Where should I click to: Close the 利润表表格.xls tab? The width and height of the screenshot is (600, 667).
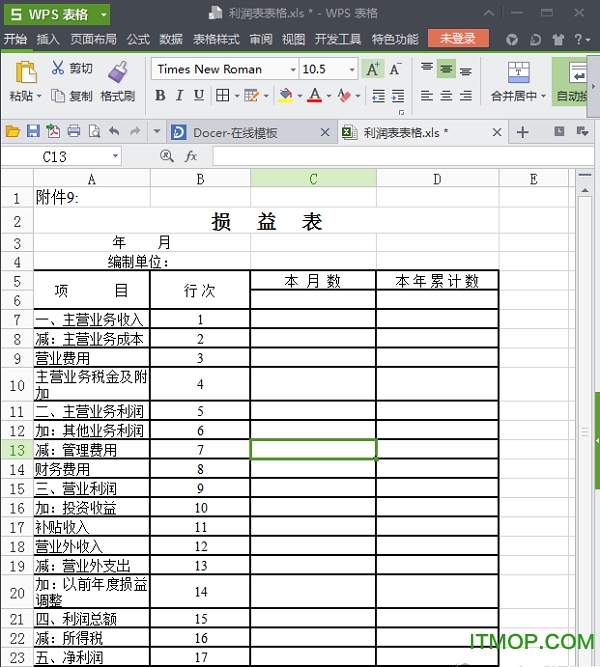(x=497, y=132)
